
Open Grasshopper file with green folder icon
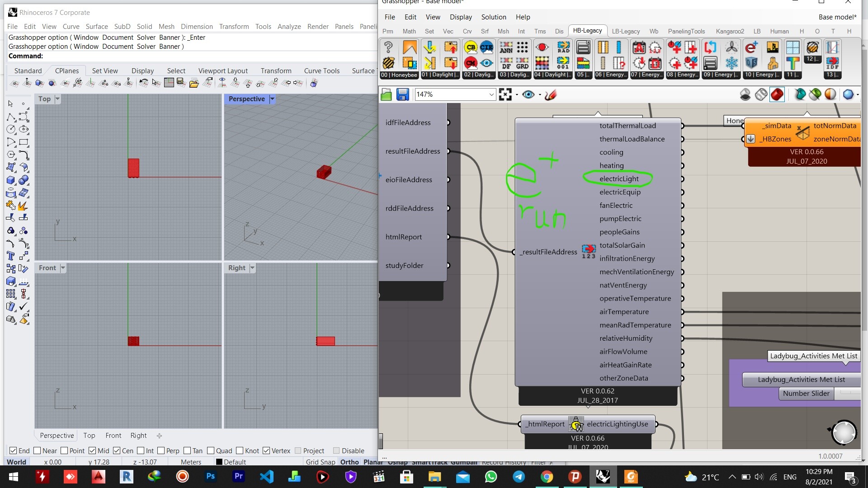386,94
